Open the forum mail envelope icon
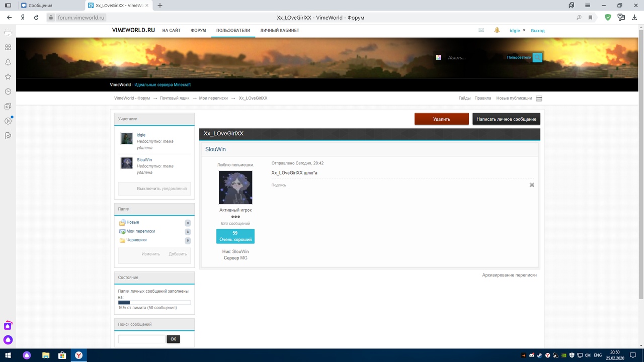644x362 pixels. click(x=481, y=30)
